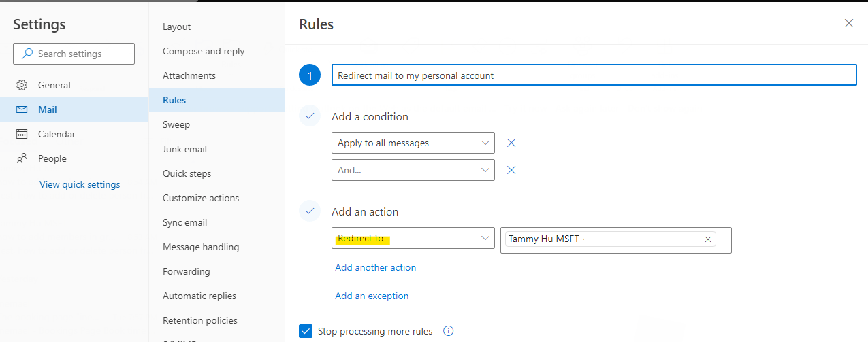Click the Calendar icon in the sidebar
Screen dimensions: 868x342
tap(22, 134)
